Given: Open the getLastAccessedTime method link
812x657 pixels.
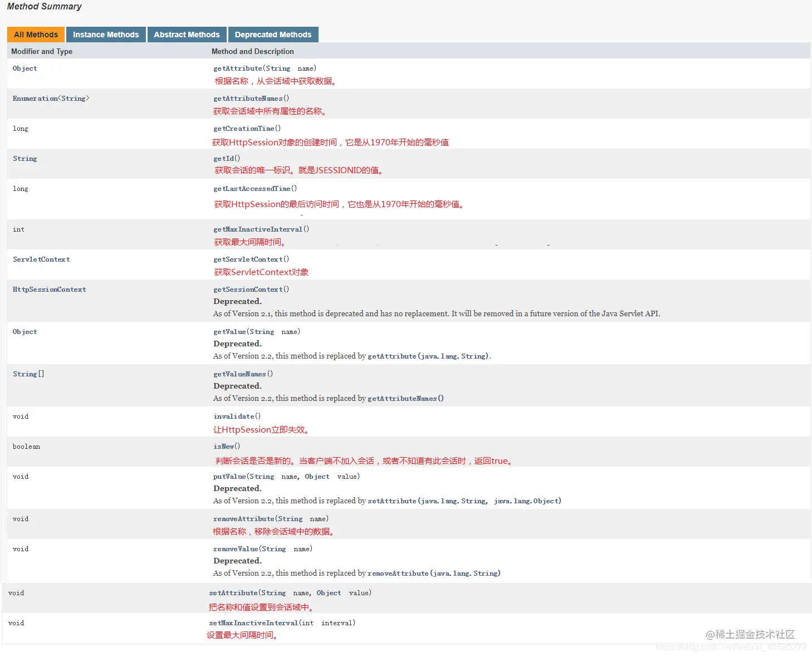Looking at the screenshot, I should pyautogui.click(x=252, y=189).
